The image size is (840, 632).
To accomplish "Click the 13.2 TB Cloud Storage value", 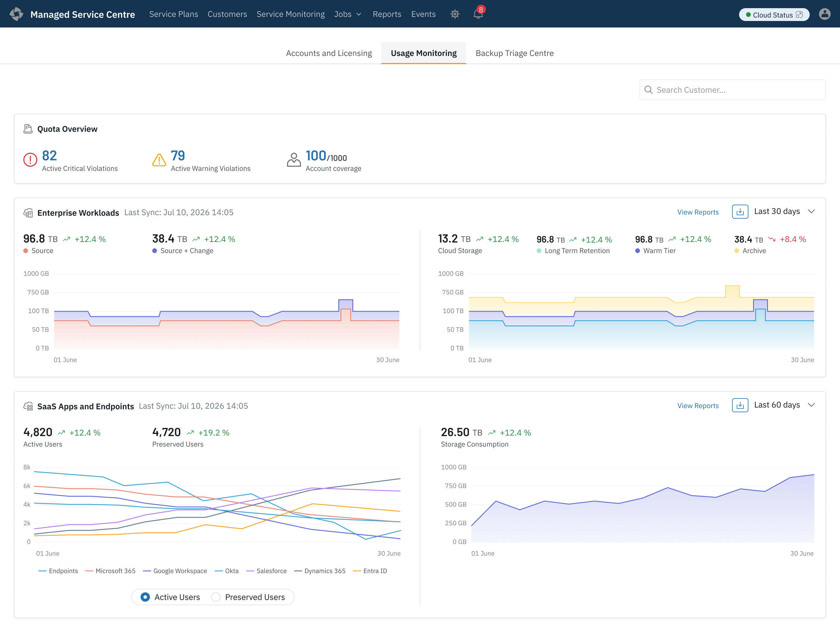I will tap(454, 239).
